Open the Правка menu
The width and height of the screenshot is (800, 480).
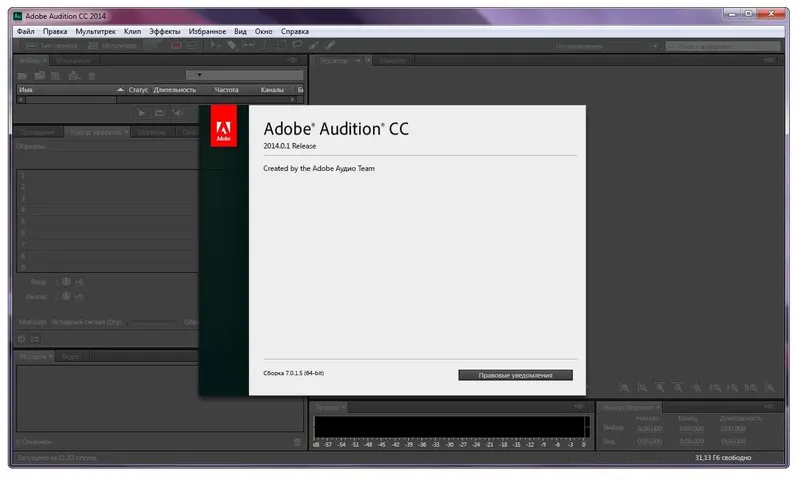(55, 31)
